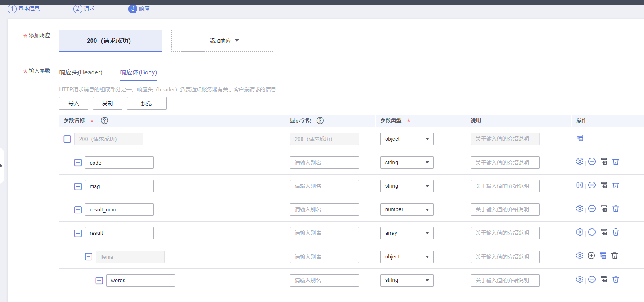
Task: Click the help icon next to 参数名称
Action: (105, 120)
